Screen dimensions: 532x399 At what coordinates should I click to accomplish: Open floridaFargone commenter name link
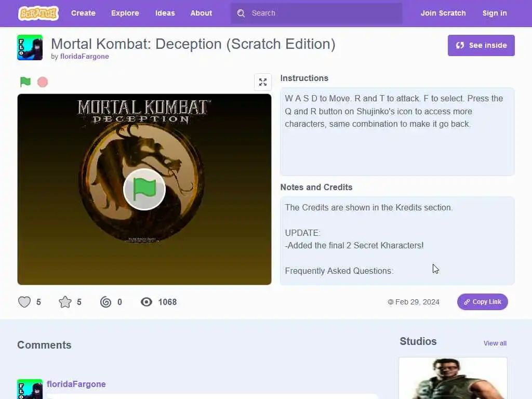[x=76, y=384]
